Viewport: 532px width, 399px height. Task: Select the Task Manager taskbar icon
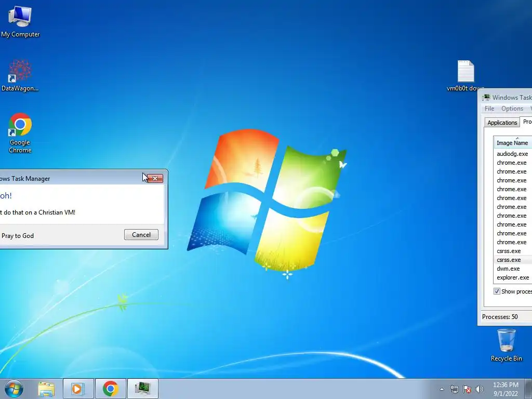[142, 389]
